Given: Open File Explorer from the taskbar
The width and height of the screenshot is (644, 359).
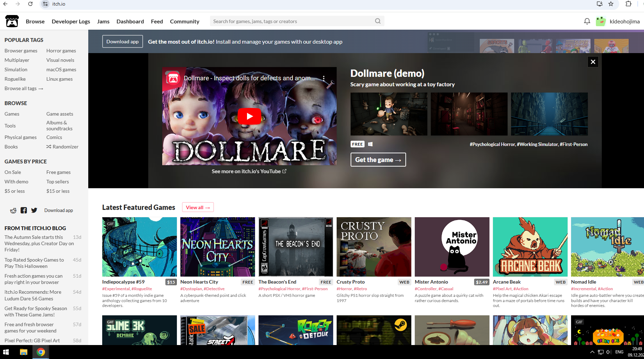Looking at the screenshot, I should (x=23, y=352).
